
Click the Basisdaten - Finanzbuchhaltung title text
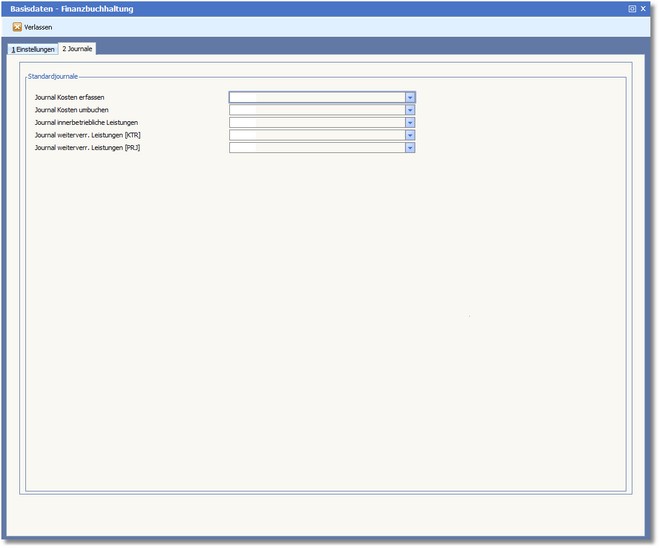(72, 8)
